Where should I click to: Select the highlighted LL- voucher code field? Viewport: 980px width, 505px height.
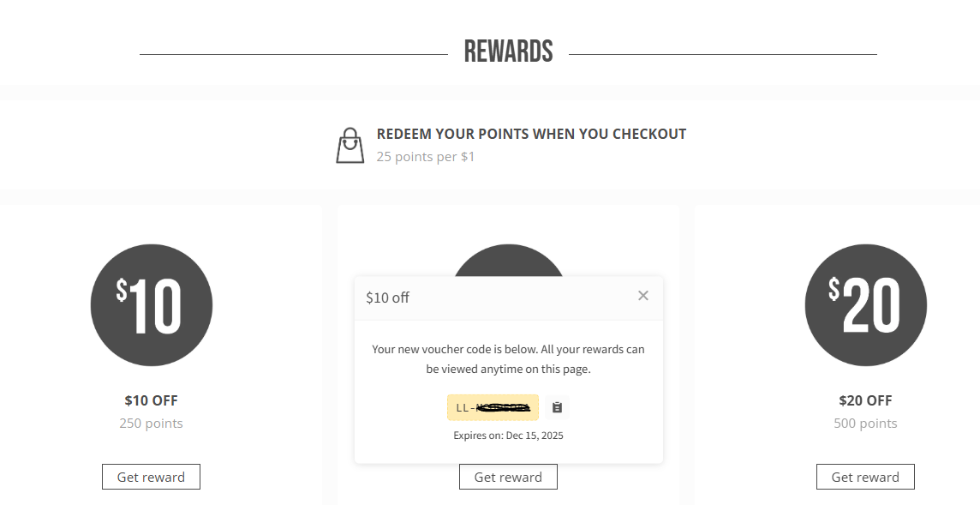(493, 407)
